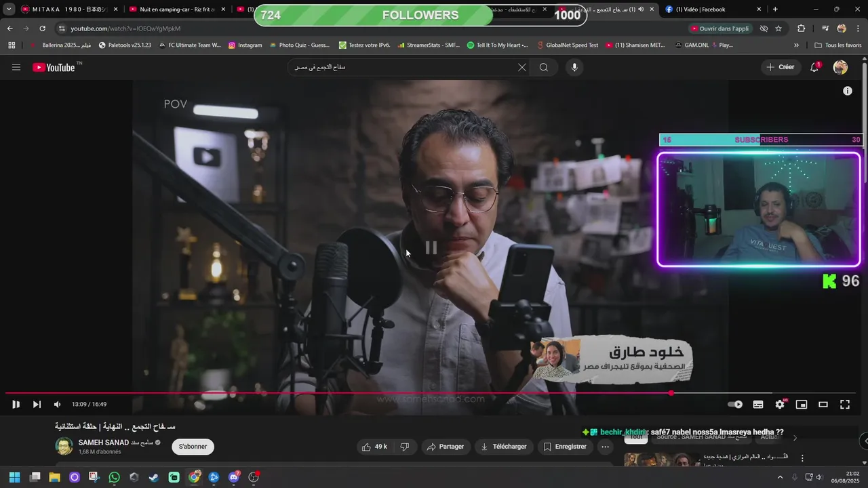
Task: Switch to the miniplayer
Action: (802, 405)
